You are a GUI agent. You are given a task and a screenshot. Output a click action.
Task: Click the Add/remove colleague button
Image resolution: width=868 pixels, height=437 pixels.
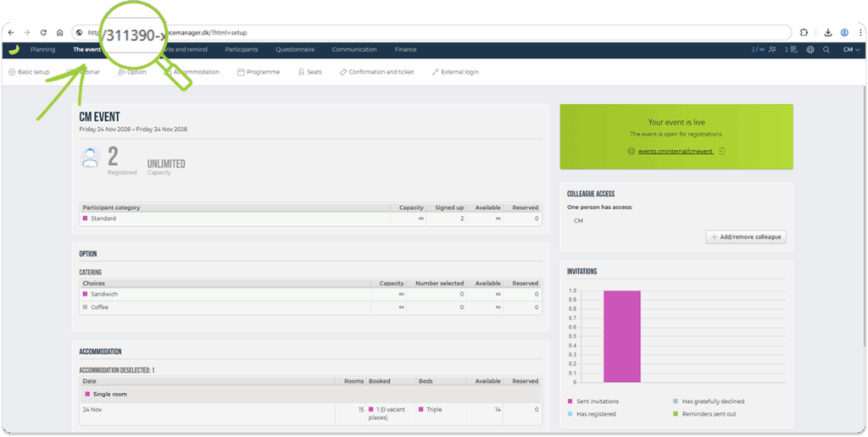tap(746, 237)
